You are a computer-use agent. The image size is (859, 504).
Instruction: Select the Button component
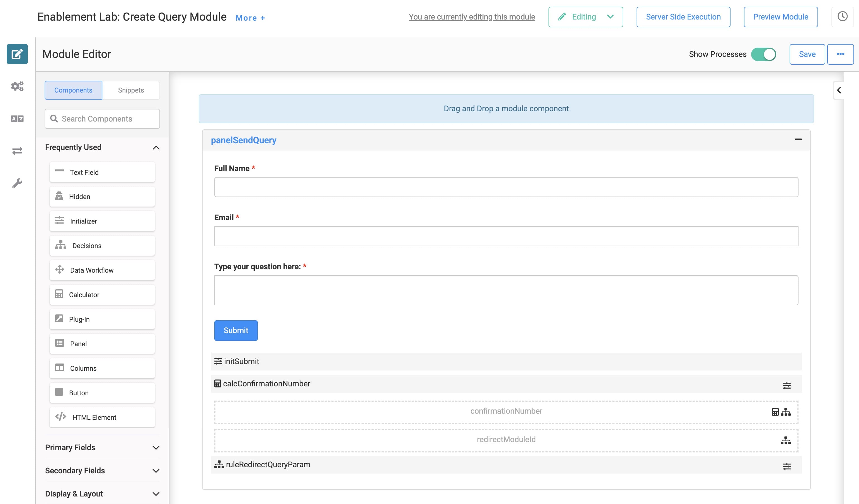(x=102, y=393)
